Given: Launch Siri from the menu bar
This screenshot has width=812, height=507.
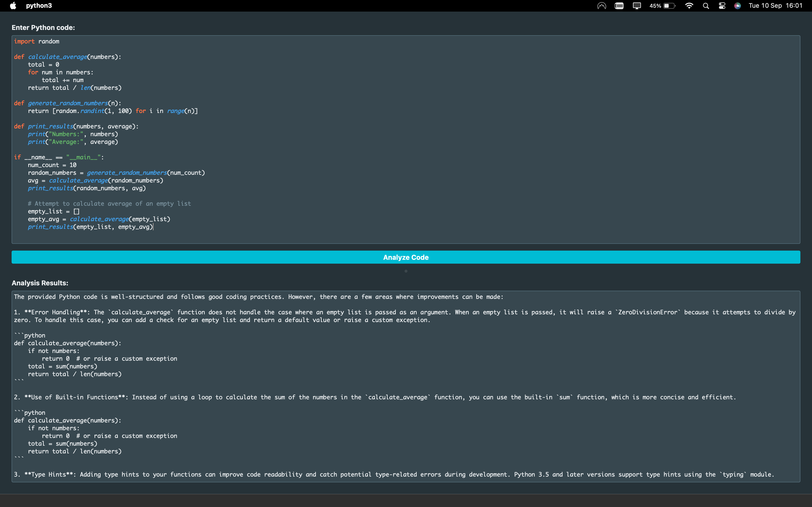Looking at the screenshot, I should click(x=737, y=6).
